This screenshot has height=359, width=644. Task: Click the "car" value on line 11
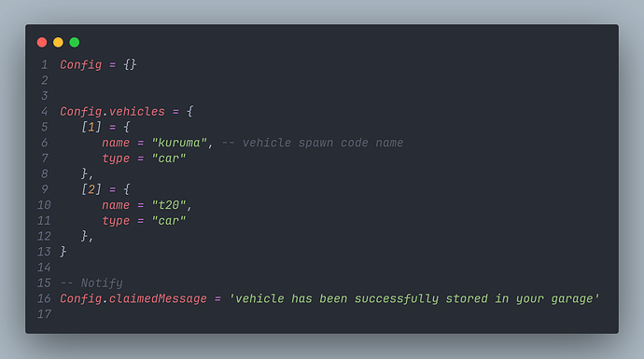(169, 221)
